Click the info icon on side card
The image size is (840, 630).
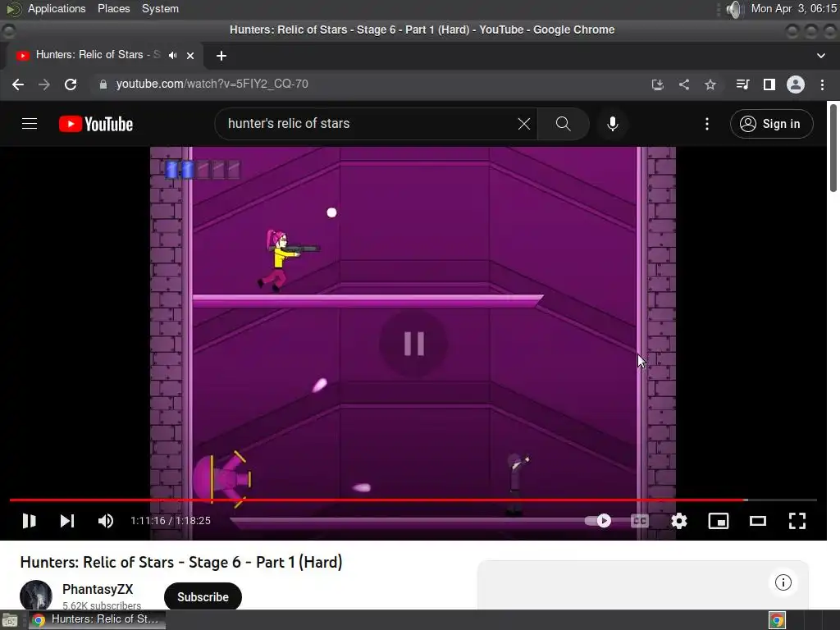coord(783,582)
